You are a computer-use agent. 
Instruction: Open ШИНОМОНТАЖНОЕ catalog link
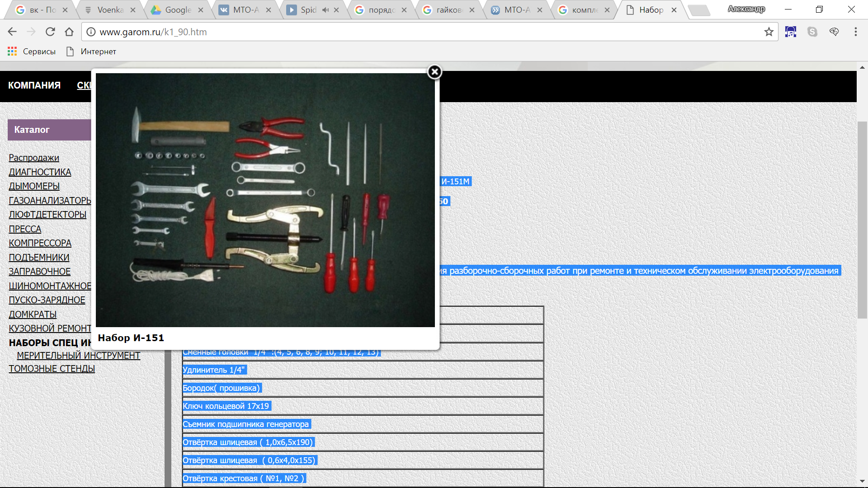click(50, 286)
